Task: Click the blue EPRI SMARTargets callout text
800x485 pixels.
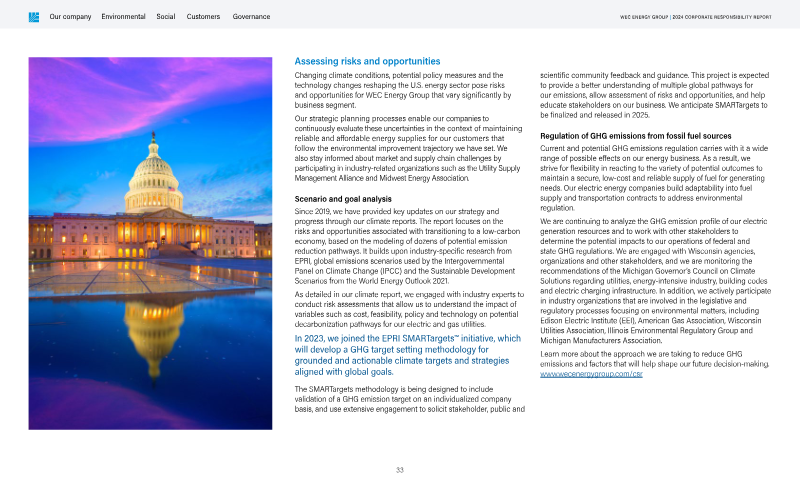Action: [407, 355]
